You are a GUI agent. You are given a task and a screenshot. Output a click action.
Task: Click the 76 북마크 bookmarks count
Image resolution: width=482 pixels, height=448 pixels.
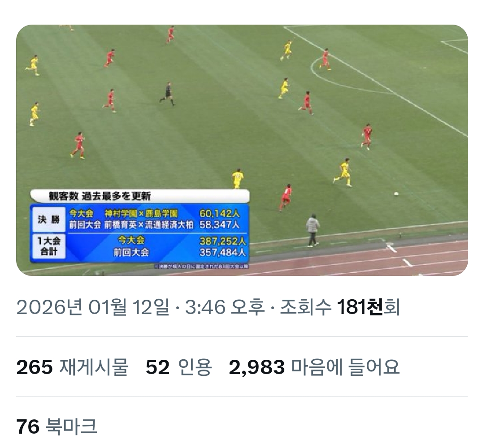(57, 426)
